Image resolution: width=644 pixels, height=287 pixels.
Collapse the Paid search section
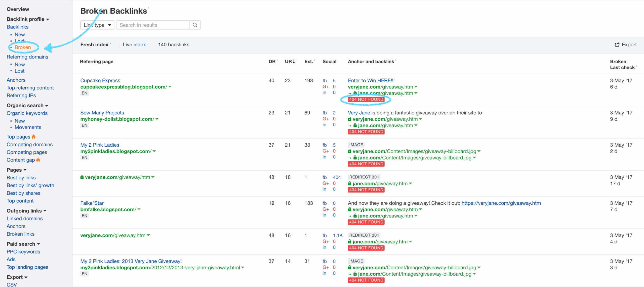(23, 244)
